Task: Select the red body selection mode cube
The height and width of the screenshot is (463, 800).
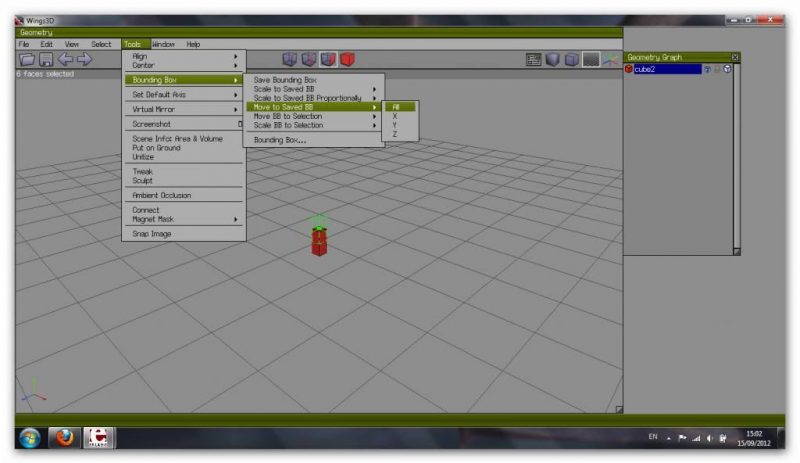Action: (347, 60)
